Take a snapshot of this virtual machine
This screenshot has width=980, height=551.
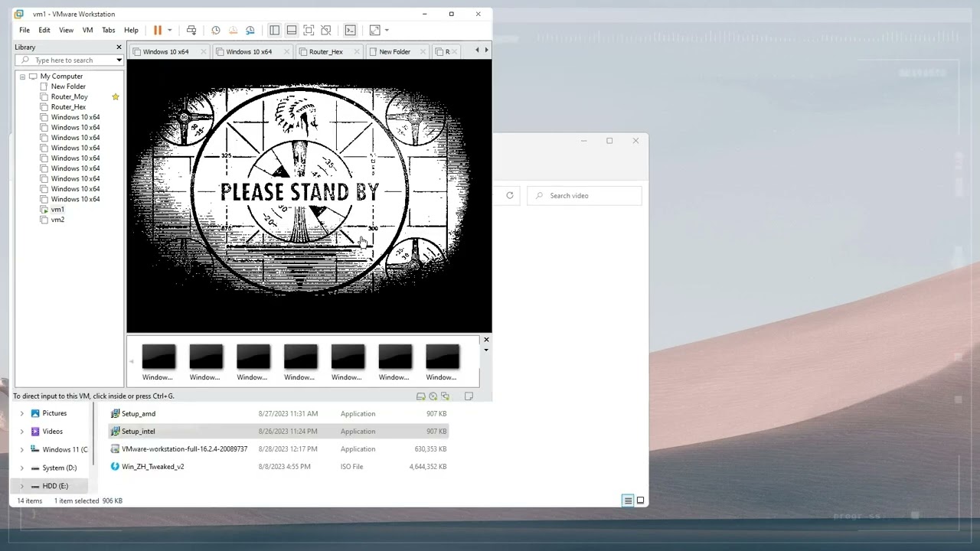pos(216,30)
